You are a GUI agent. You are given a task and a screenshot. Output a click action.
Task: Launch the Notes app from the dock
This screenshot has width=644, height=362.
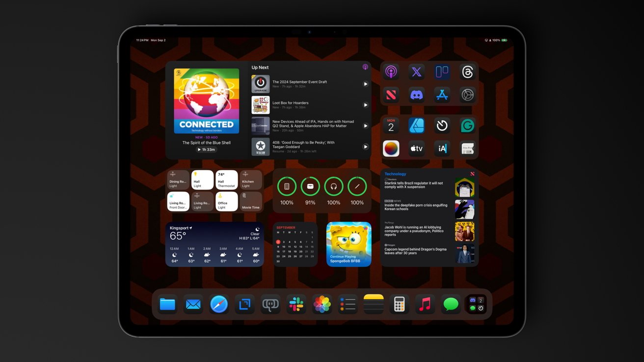(x=374, y=305)
